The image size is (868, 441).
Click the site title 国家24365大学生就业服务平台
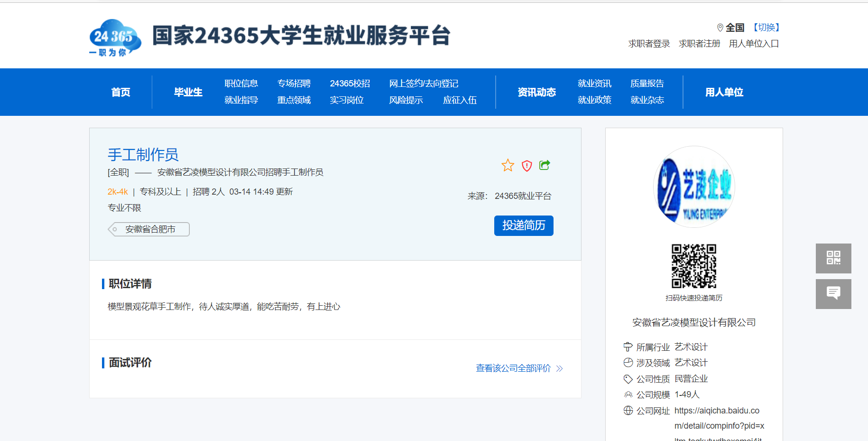(x=301, y=36)
